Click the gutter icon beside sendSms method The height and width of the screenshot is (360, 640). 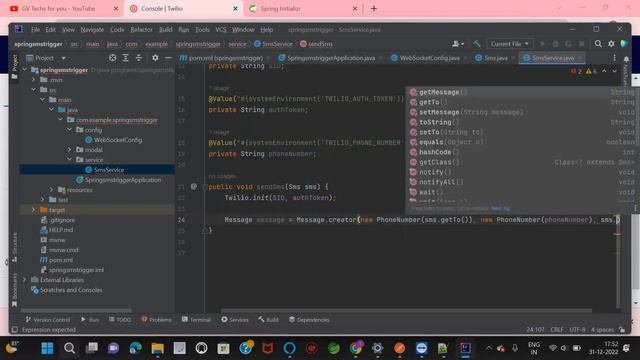tap(193, 187)
